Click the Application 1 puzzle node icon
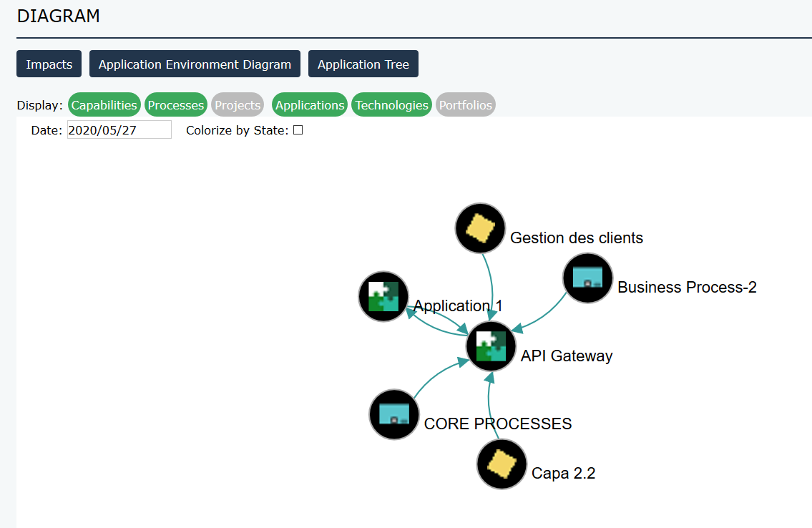 tap(383, 296)
